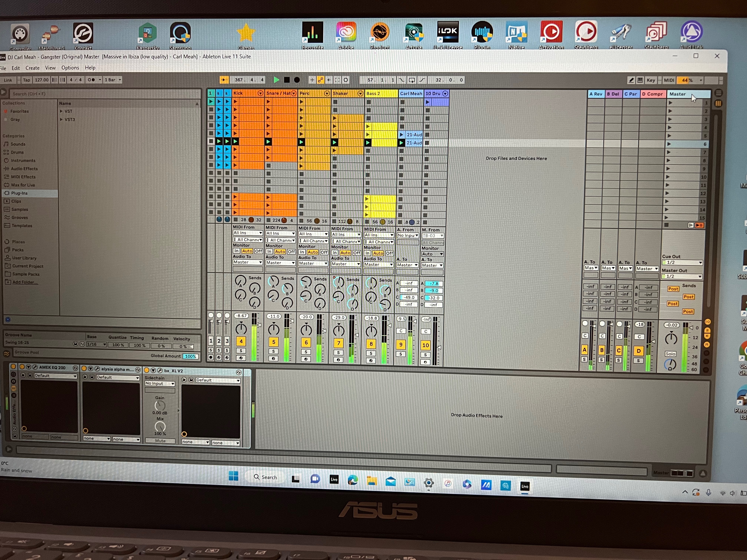Open the Edit menu
The height and width of the screenshot is (560, 747).
pos(16,68)
